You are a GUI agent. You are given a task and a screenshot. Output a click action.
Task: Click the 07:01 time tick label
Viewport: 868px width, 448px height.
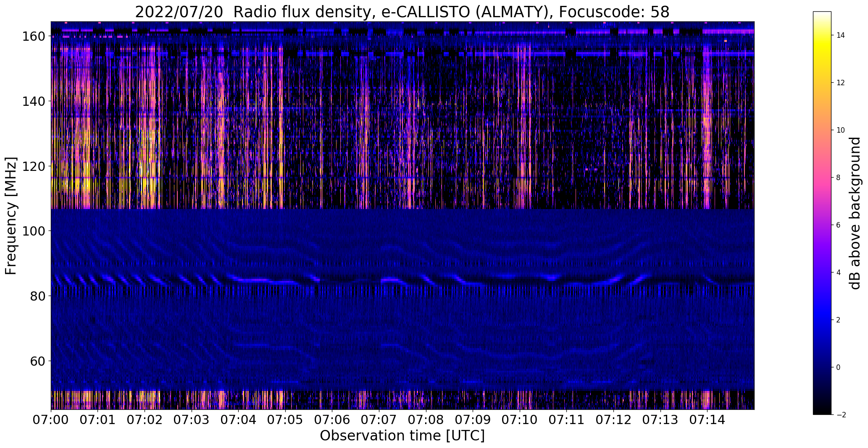click(x=98, y=419)
